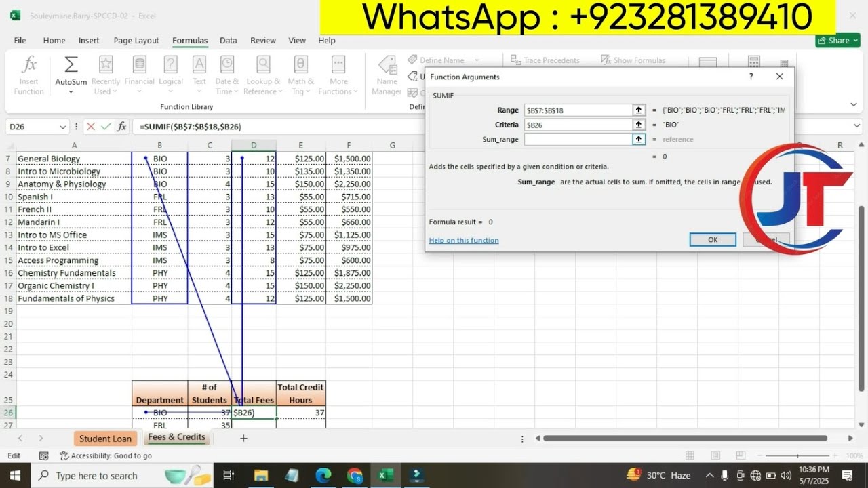Viewport: 868px width, 488px height.
Task: Open Google Chrome from taskbar
Action: pos(355,475)
